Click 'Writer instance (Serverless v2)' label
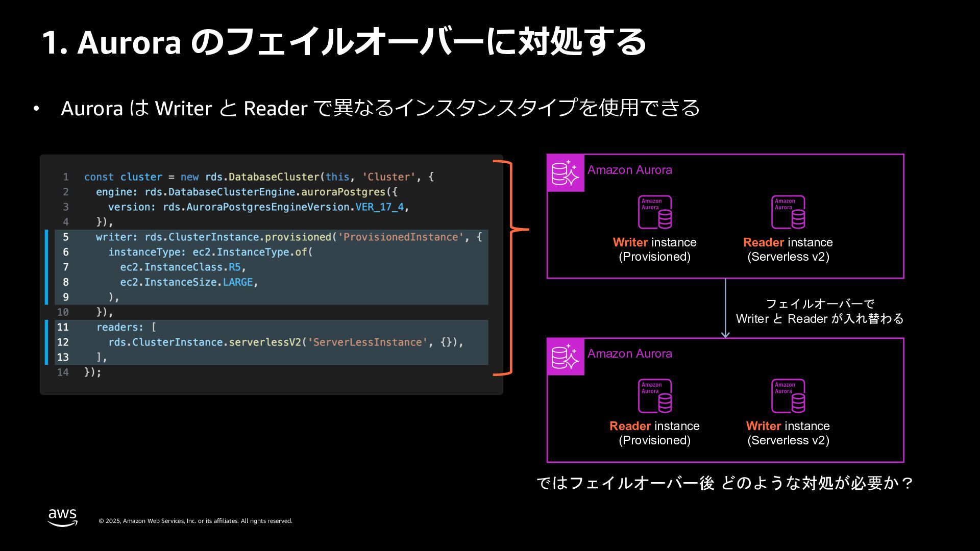Viewport: 980px width, 551px height. tap(788, 433)
